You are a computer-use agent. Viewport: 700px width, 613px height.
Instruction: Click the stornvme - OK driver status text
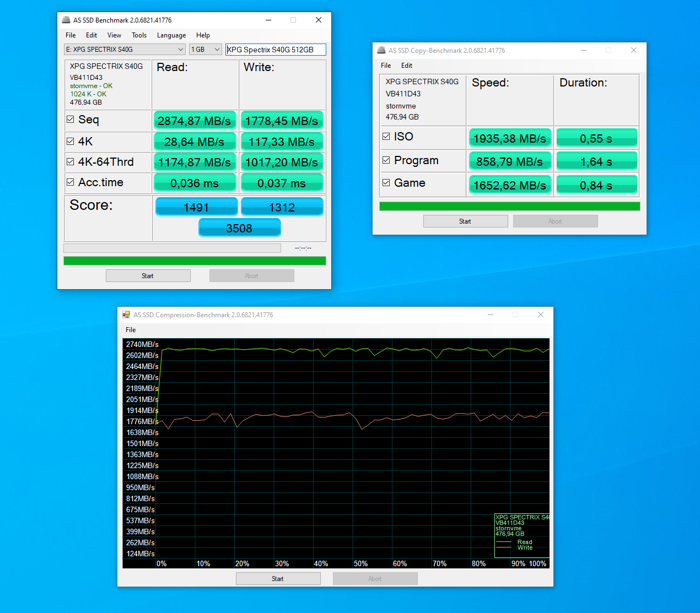91,86
